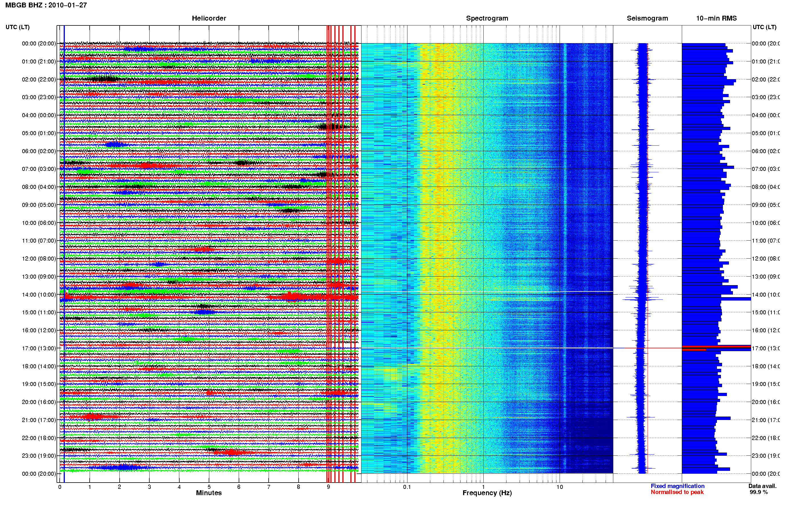Click the UTC (LT) label above right axis
The height and width of the screenshot is (508, 812).
click(x=764, y=27)
